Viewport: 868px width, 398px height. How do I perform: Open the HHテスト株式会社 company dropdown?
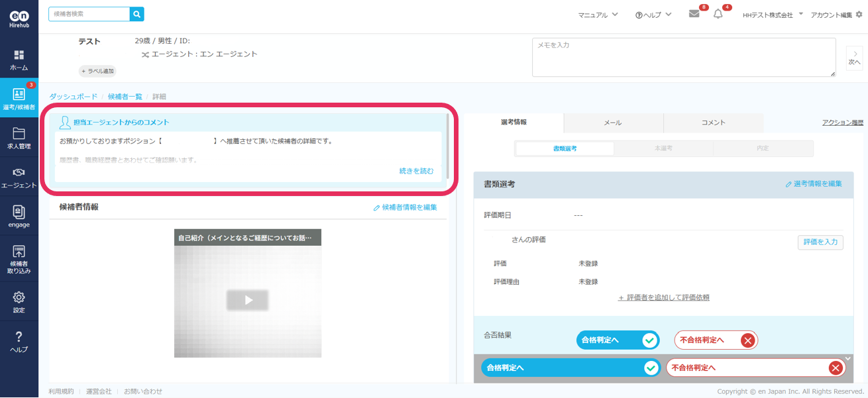click(772, 15)
